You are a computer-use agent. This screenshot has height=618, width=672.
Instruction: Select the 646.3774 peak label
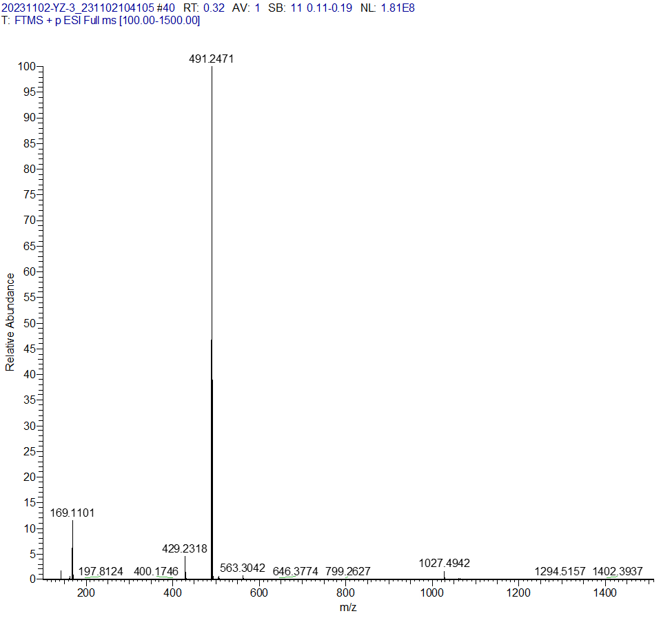pos(295,571)
